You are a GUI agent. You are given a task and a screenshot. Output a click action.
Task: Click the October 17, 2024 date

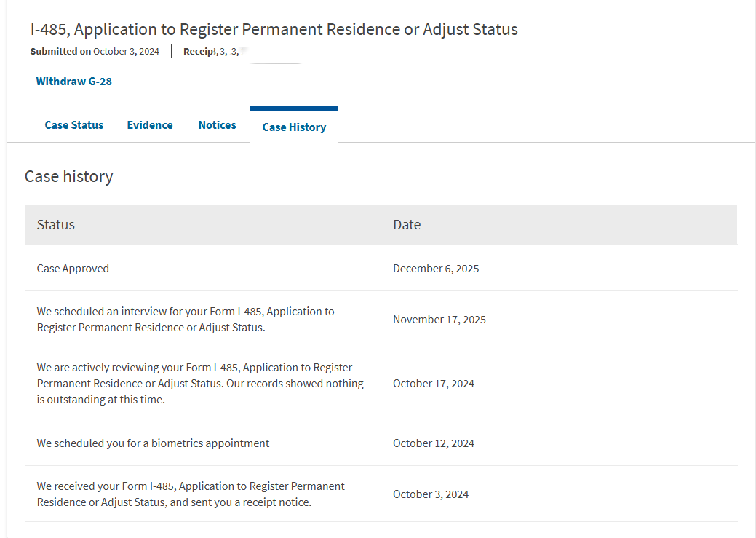[x=434, y=384]
